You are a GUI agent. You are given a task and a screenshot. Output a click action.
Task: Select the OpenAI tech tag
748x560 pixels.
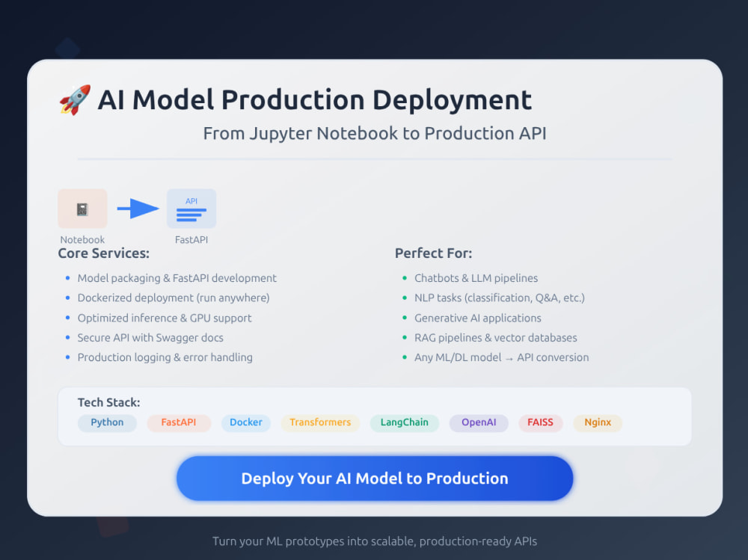click(479, 422)
